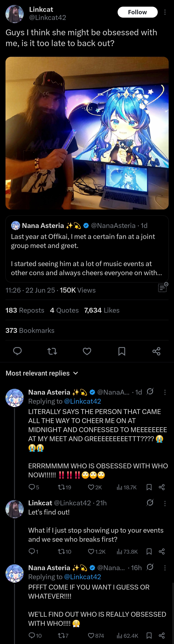Reply to the main Linkcat post
The height and width of the screenshot is (644, 174).
click(17, 351)
